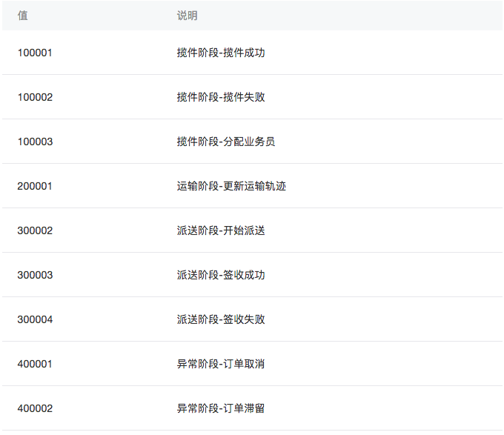Select description 派送阶段-签收成功
Viewport: 504px width, 435px height.
221,275
